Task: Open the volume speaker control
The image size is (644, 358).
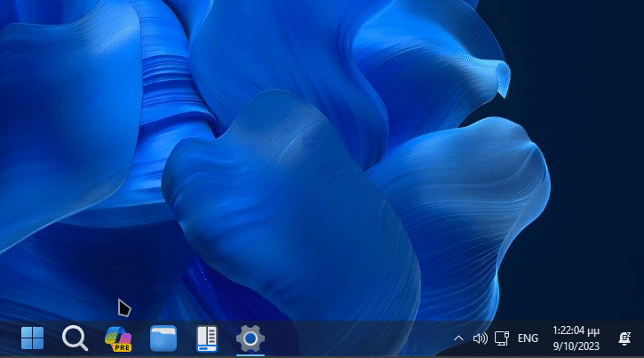Action: (x=481, y=338)
